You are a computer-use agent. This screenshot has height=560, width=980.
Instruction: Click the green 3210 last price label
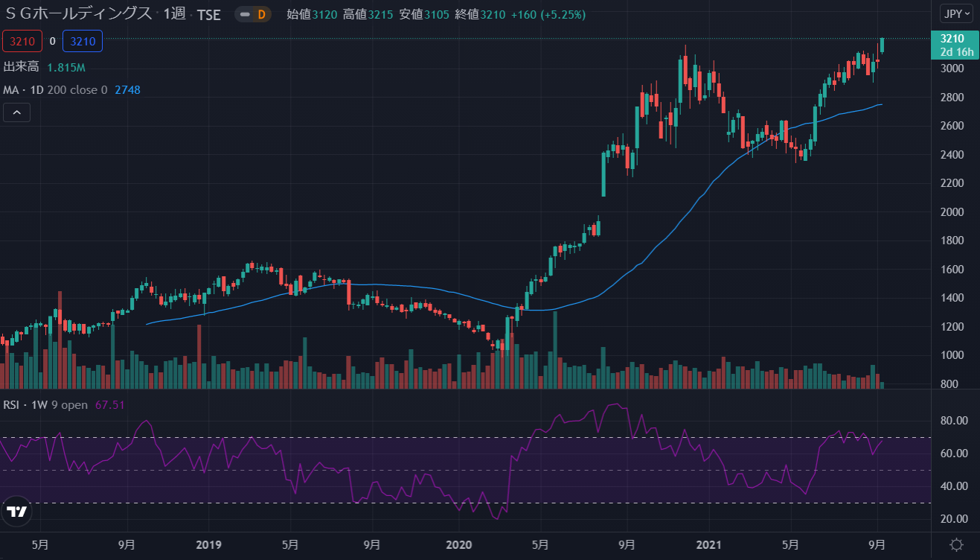[x=955, y=45]
